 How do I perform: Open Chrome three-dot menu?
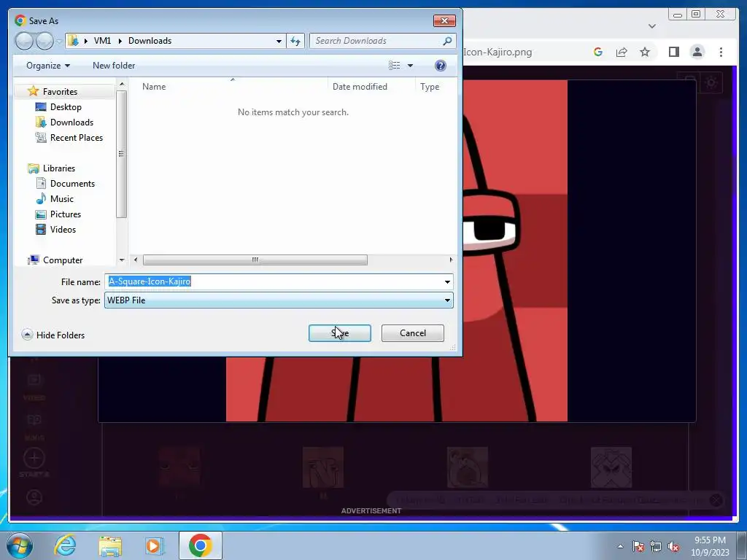pyautogui.click(x=721, y=52)
